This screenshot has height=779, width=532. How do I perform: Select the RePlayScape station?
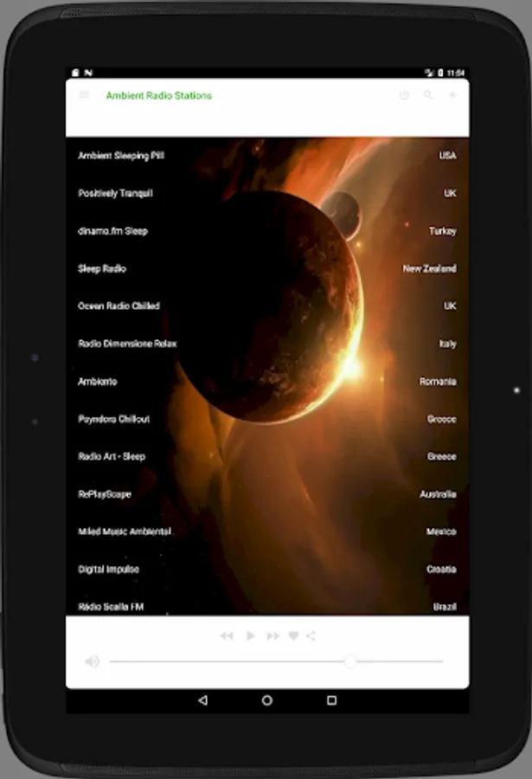tap(267, 494)
